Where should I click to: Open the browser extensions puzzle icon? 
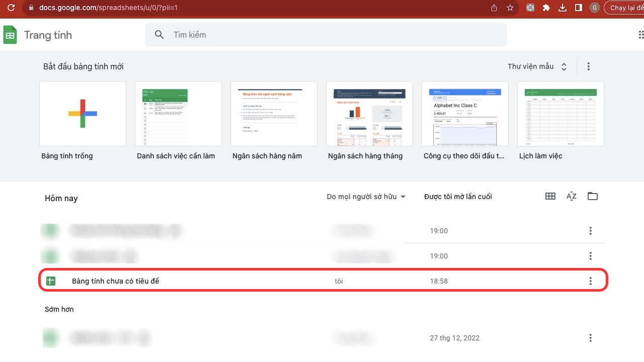[546, 8]
